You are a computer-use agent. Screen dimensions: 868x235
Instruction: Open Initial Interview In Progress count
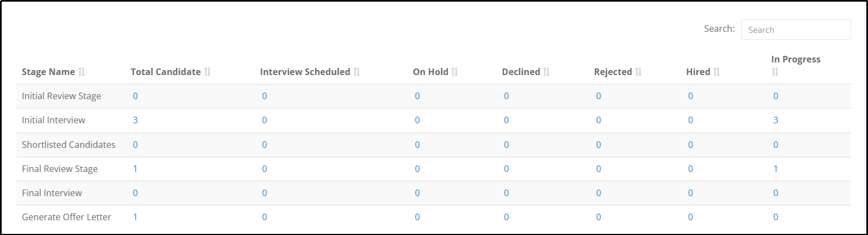[x=776, y=120]
